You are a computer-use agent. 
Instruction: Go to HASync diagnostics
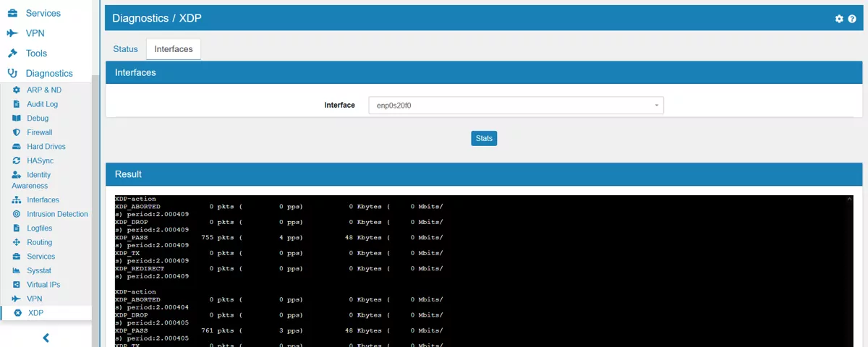(40, 160)
